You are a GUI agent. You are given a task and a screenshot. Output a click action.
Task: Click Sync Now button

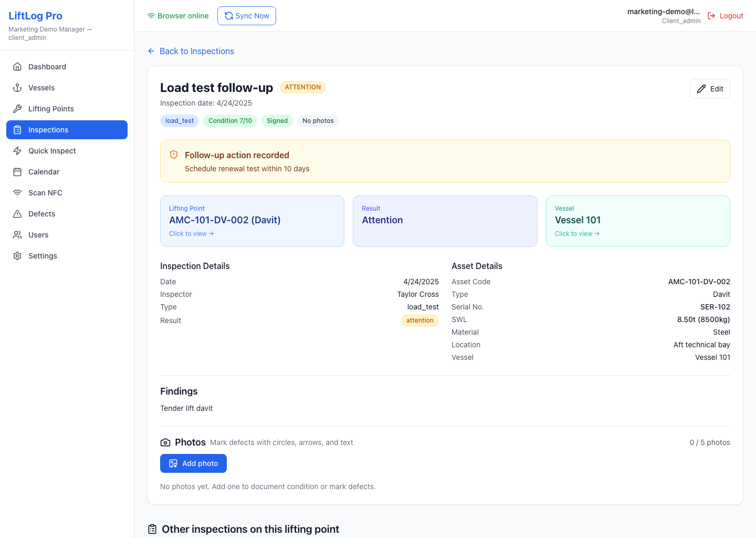click(x=247, y=16)
